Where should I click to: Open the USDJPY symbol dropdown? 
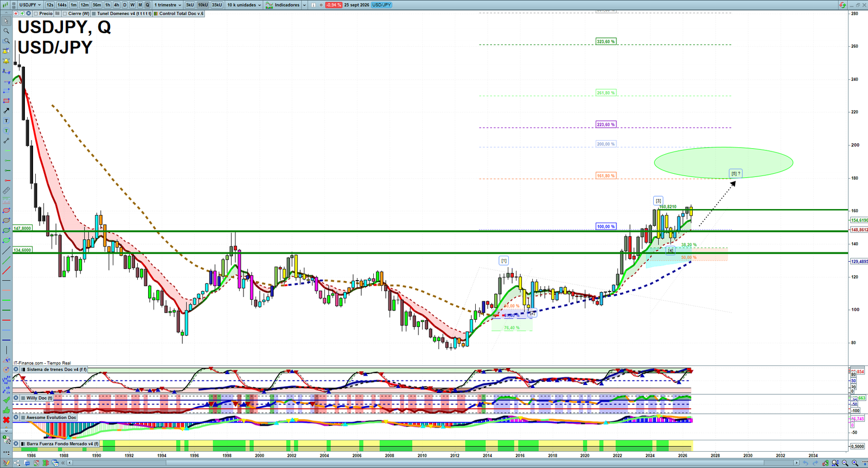coord(30,5)
